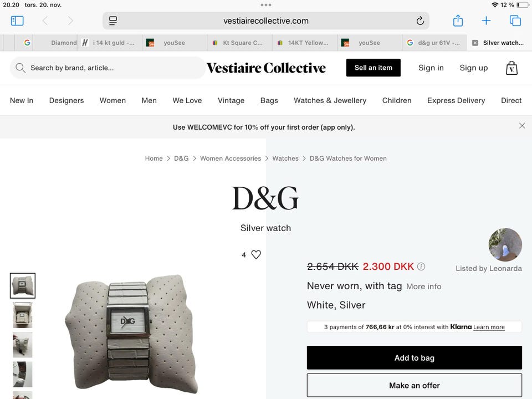532x399 pixels.
Task: Go to Women Accessories breadcrumb
Action: click(231, 158)
